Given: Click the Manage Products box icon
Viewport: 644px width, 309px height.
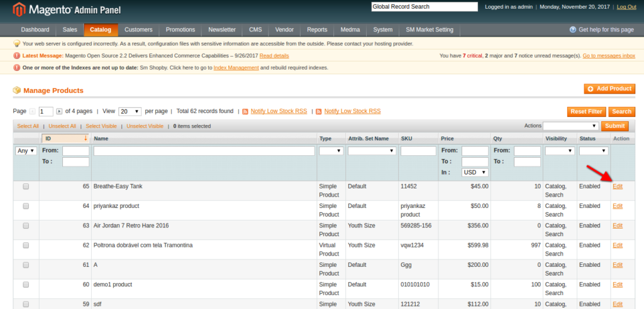Looking at the screenshot, I should point(17,90).
